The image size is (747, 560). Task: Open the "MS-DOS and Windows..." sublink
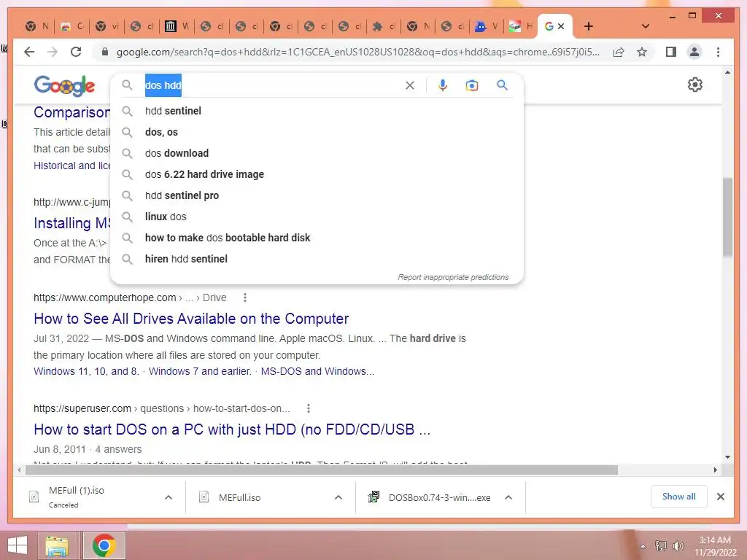318,371
